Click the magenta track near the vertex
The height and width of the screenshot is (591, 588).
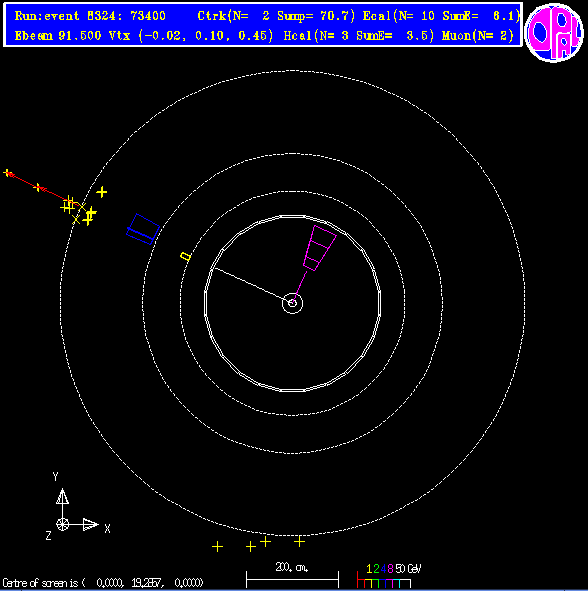tap(299, 286)
